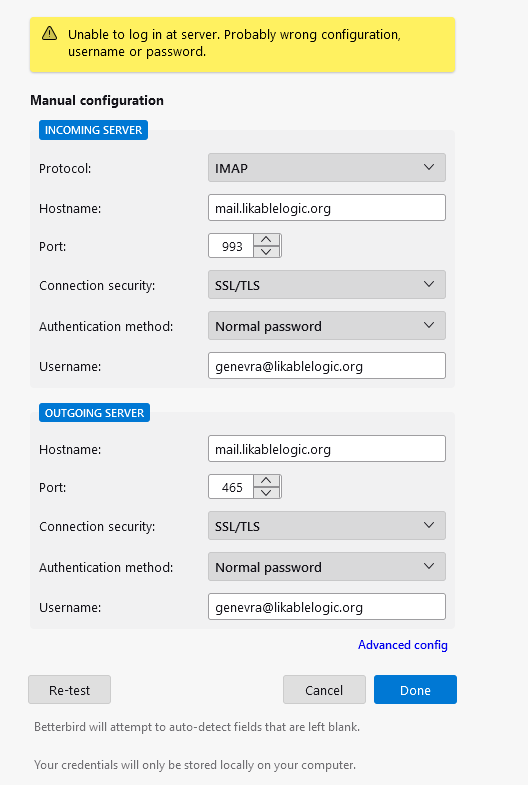The image size is (528, 785).
Task: Open the Protocol IMAP dropdown
Action: 327,168
